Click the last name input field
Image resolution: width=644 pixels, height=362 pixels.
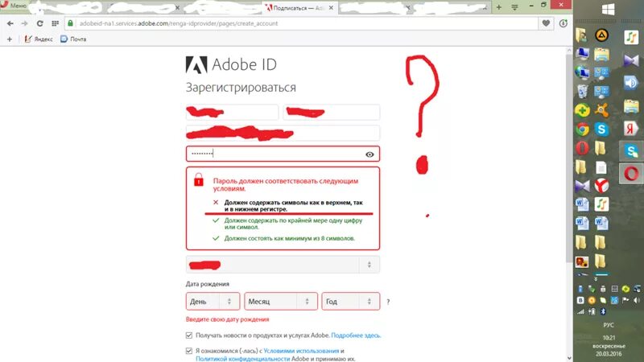332,112
